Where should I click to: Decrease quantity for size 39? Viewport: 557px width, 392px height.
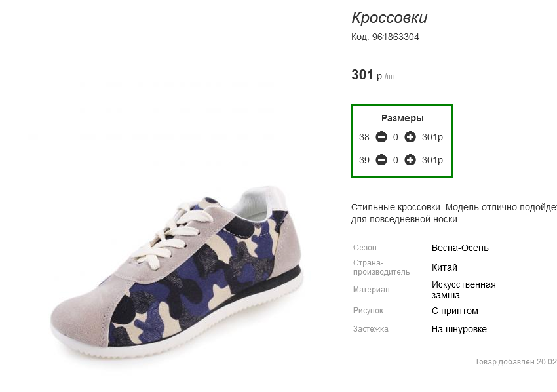point(381,160)
